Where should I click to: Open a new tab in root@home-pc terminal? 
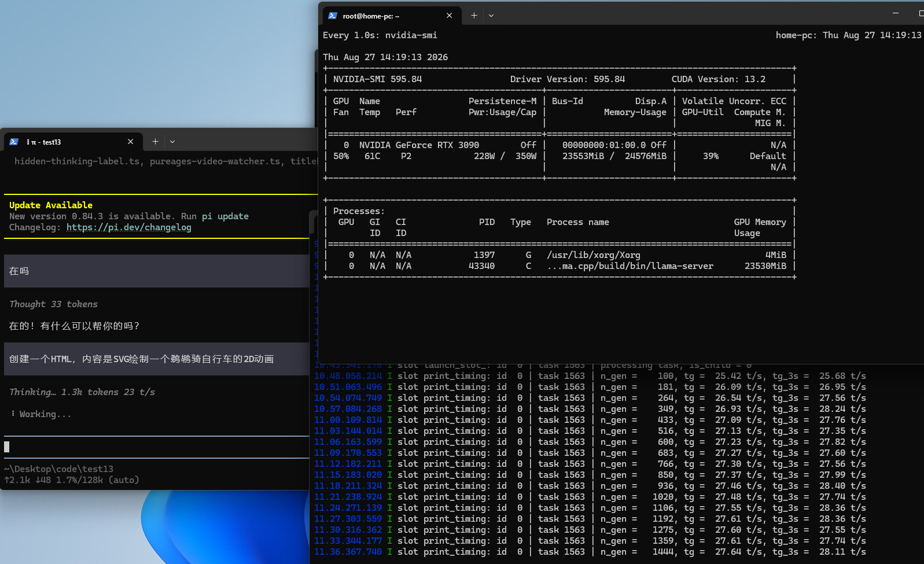tap(474, 16)
